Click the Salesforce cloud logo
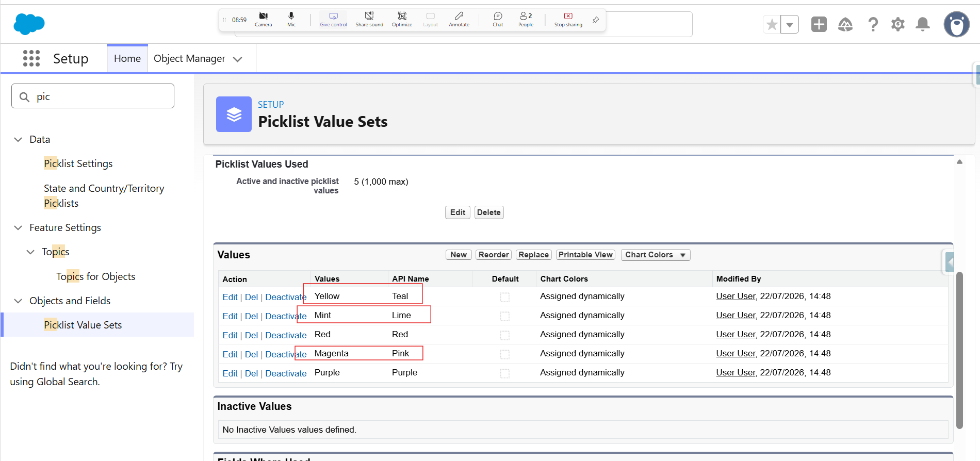The image size is (980, 461). (x=29, y=24)
